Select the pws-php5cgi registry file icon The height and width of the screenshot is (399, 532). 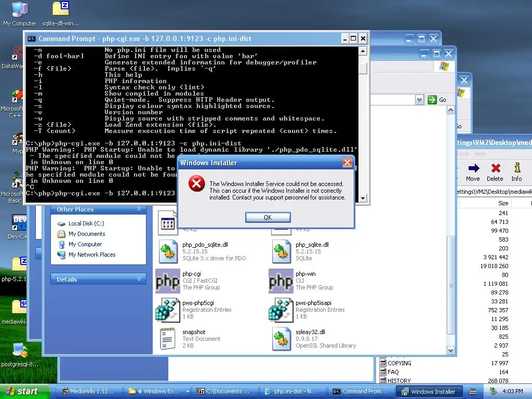click(x=168, y=310)
